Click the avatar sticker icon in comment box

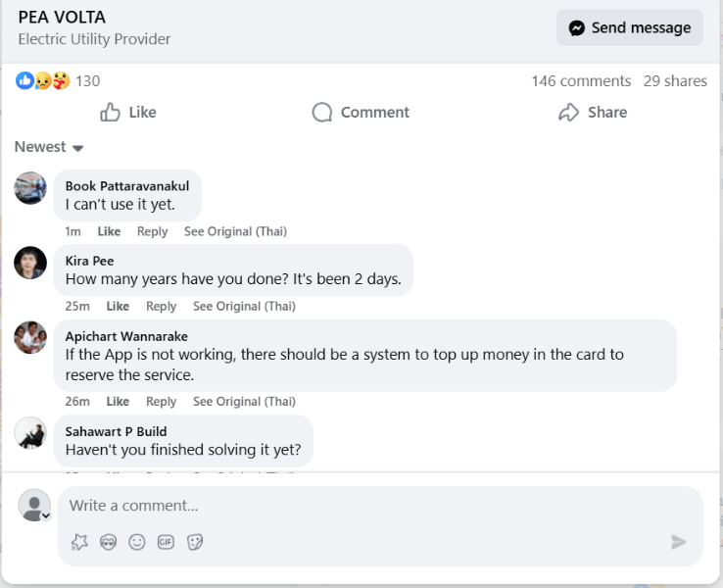point(108,542)
